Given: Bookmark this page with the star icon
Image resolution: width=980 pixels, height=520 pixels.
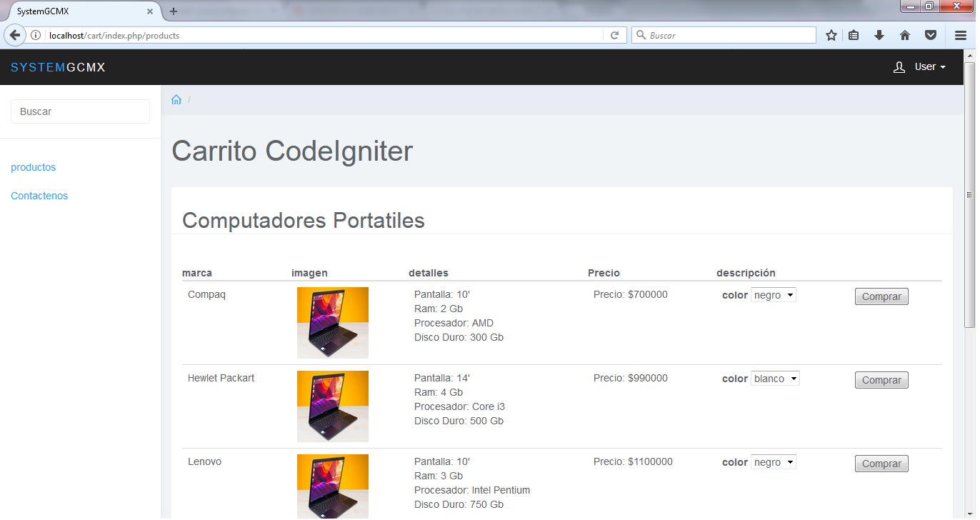Looking at the screenshot, I should pyautogui.click(x=831, y=35).
